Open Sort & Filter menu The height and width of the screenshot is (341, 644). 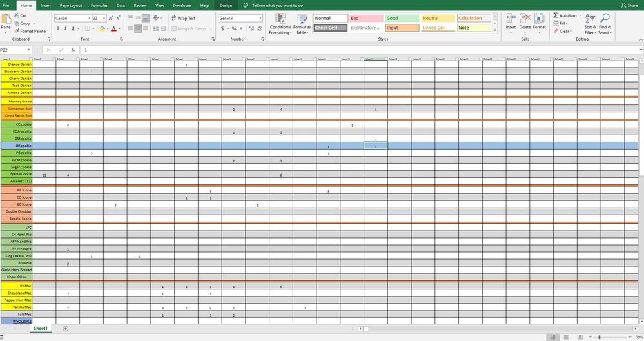point(590,24)
